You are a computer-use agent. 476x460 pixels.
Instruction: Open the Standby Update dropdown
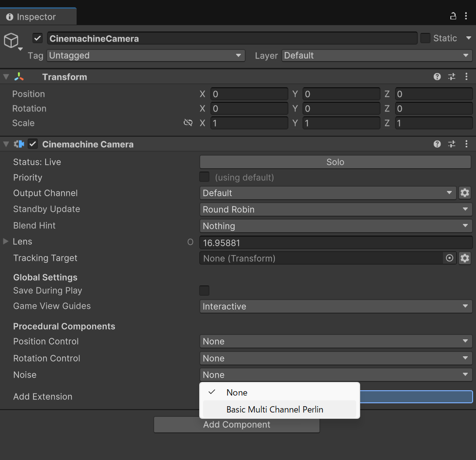336,209
